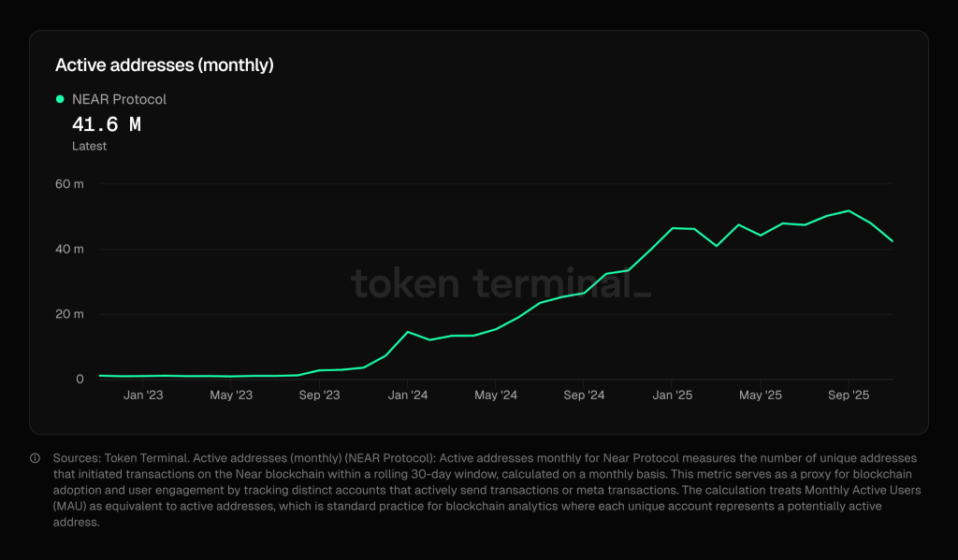
Task: Click the green NEAR Protocol legend dot
Action: (x=60, y=99)
